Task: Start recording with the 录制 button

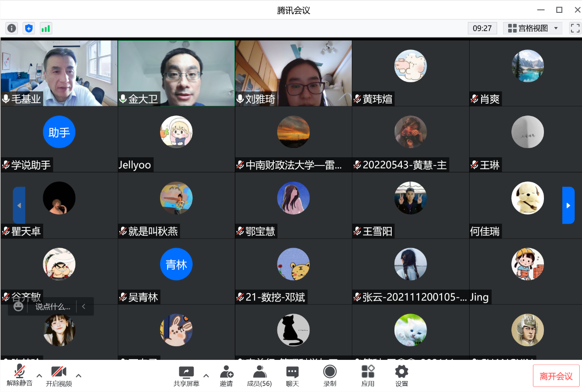Action: [329, 375]
